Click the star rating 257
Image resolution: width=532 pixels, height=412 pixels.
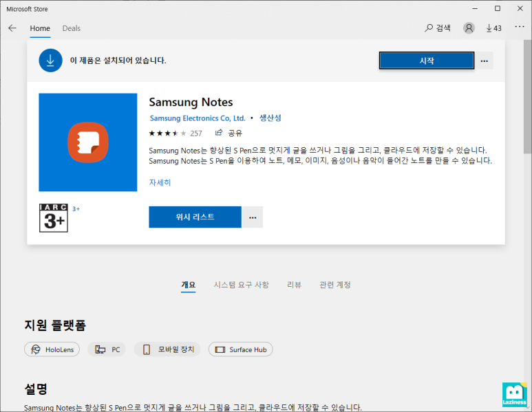175,133
